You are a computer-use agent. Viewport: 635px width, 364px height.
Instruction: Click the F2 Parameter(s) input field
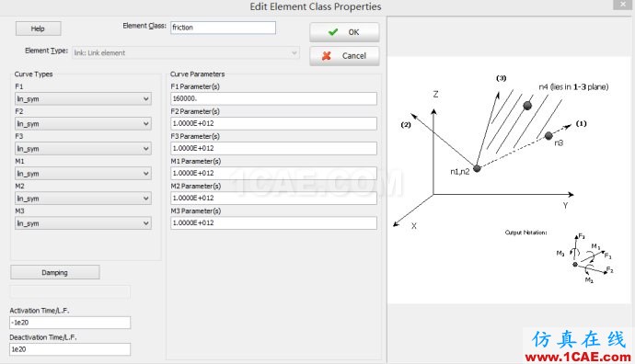point(273,123)
